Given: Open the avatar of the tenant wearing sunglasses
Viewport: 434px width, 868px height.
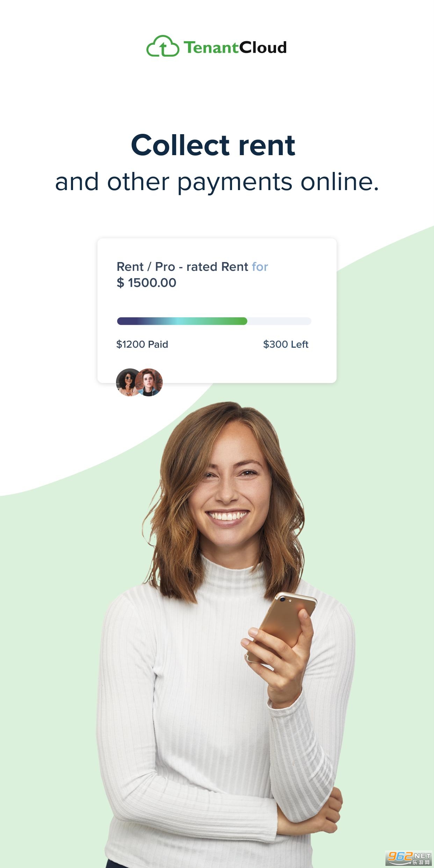Looking at the screenshot, I should click(128, 382).
